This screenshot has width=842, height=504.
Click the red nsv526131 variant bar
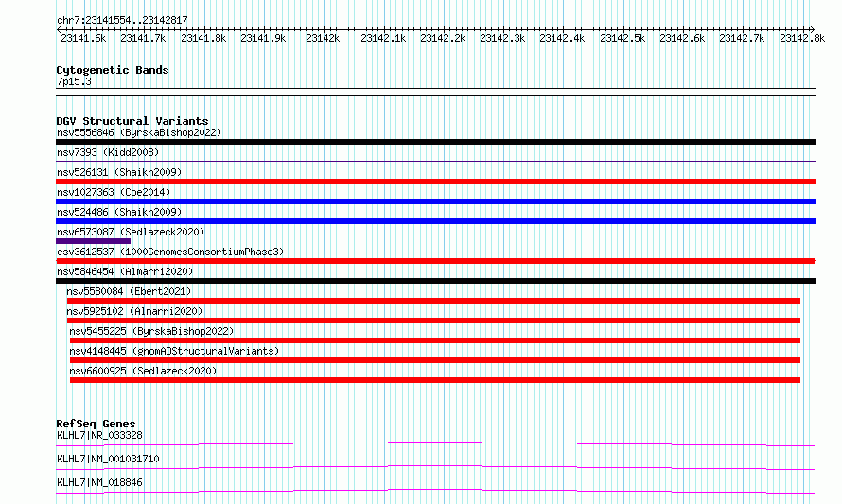[x=435, y=182]
